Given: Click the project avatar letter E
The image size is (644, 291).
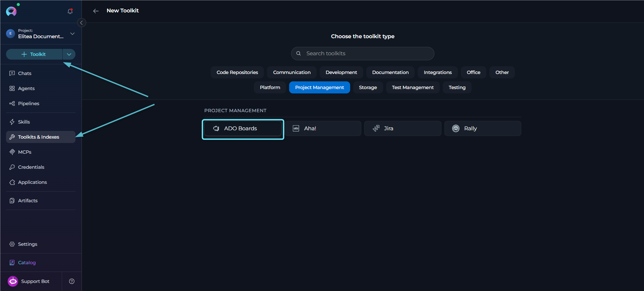Looking at the screenshot, I should [x=10, y=33].
